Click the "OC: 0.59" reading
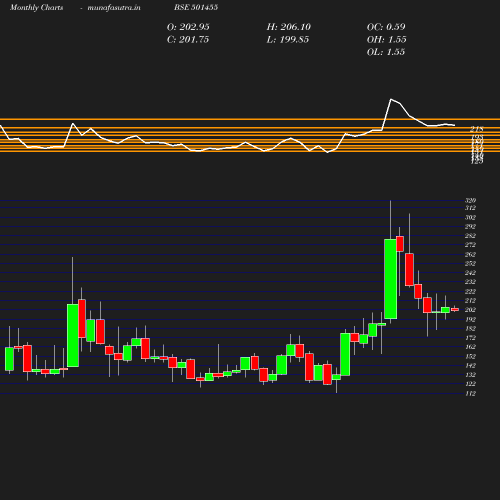This screenshot has width=500, height=500. coord(386,27)
